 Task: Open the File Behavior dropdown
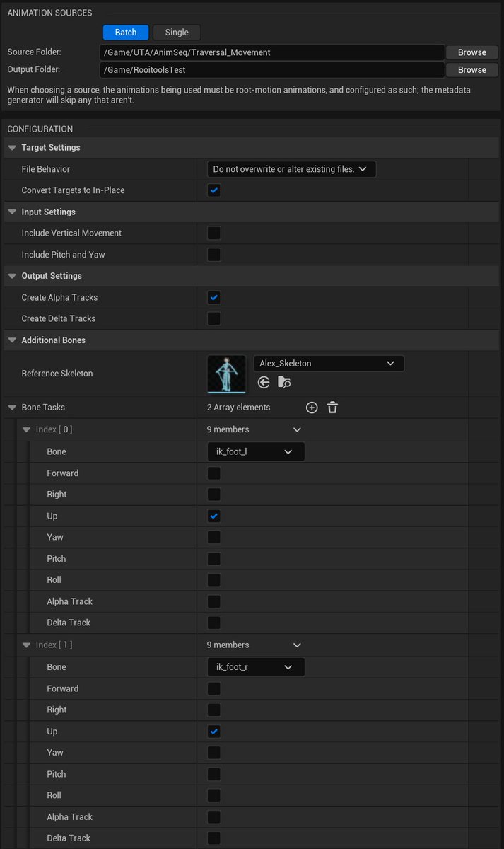(x=291, y=169)
